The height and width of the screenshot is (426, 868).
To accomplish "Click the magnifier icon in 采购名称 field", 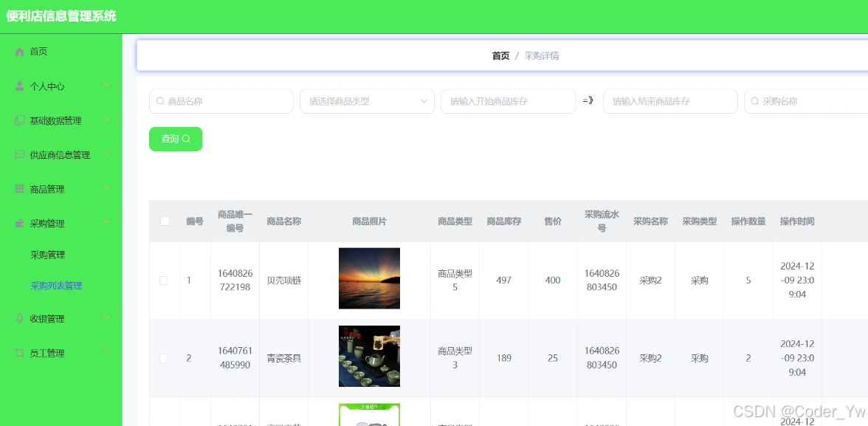I will click(x=755, y=101).
